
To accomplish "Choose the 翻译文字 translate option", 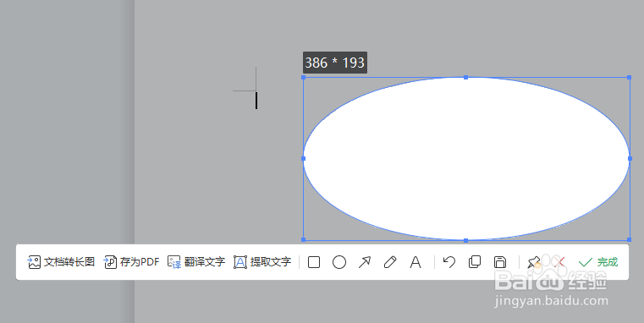I will point(196,262).
